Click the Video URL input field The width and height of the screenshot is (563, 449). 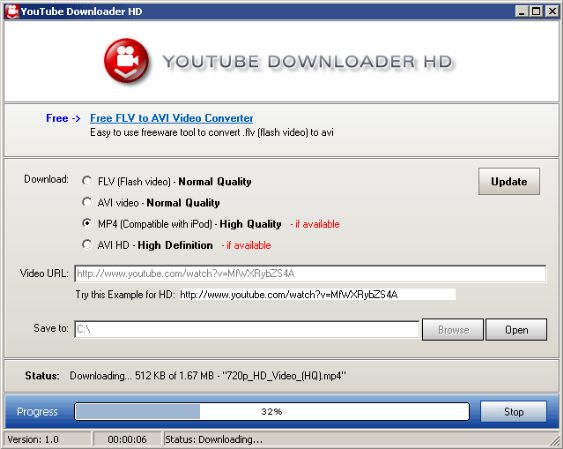310,273
